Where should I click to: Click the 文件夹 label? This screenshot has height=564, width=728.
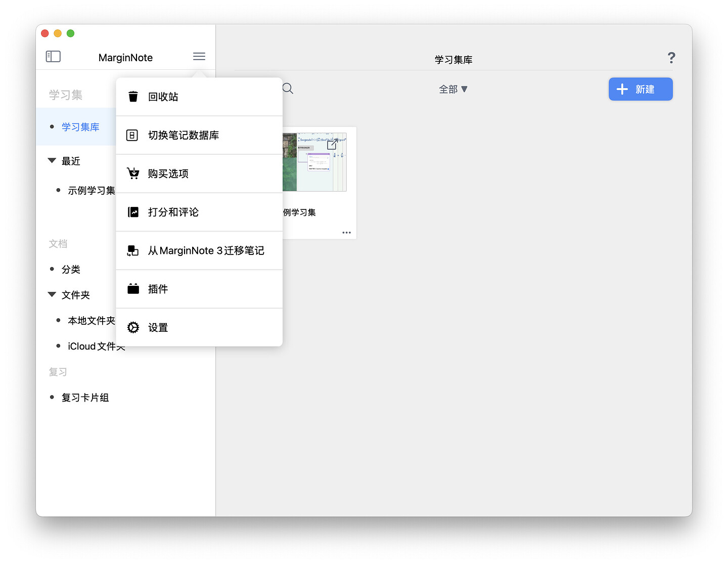pyautogui.click(x=76, y=295)
